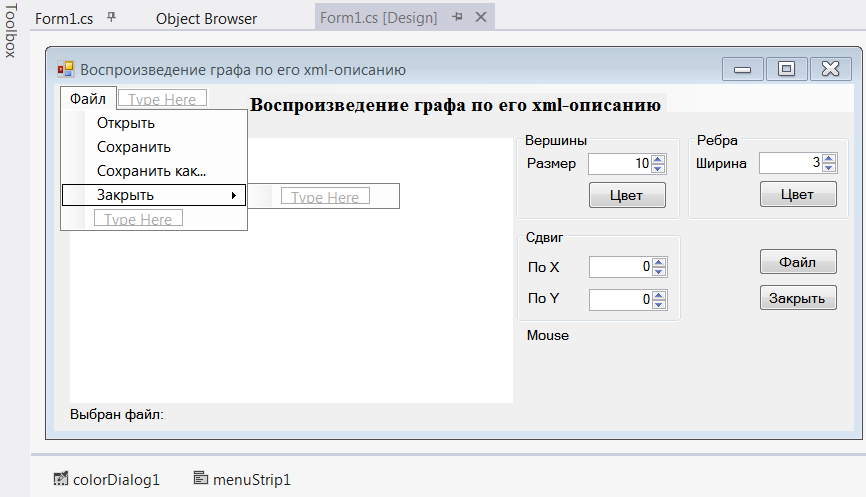Open the Файл menu
This screenshot has width=866, height=497.
[88, 99]
